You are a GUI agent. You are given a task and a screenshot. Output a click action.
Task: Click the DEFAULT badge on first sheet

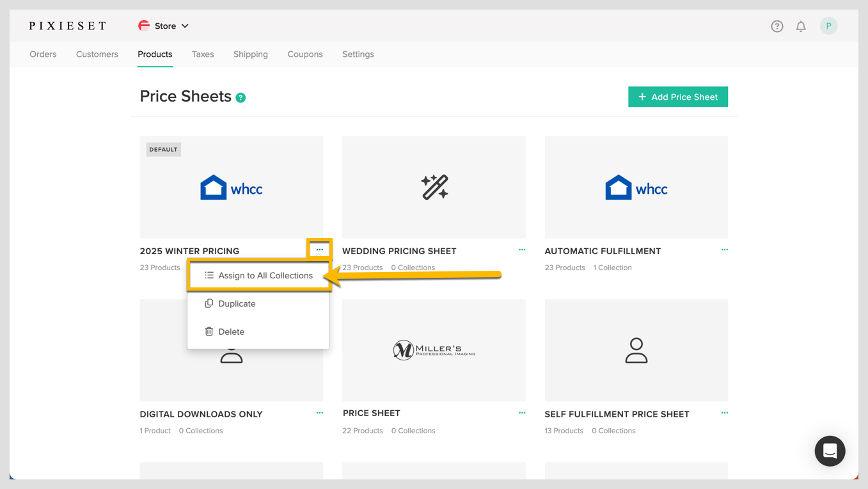[163, 150]
